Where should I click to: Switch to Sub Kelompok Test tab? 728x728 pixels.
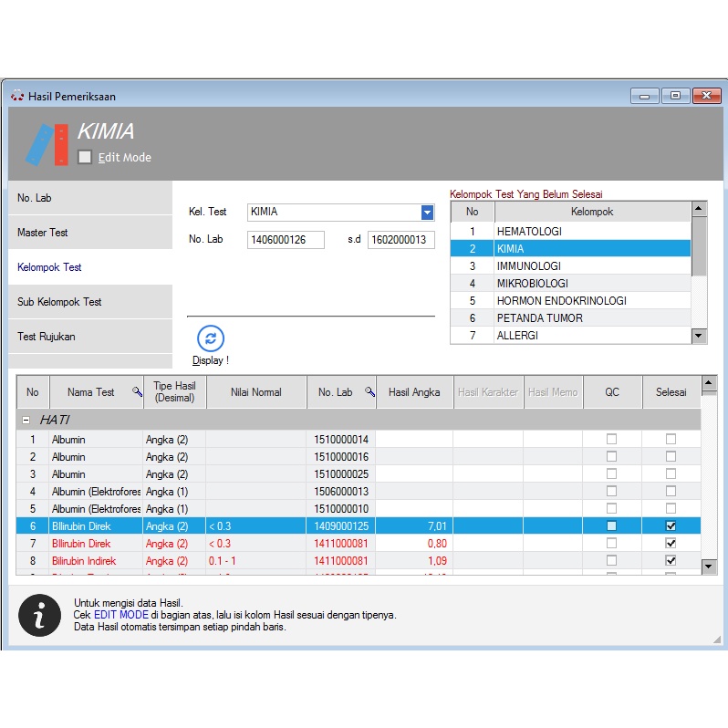coord(89,302)
